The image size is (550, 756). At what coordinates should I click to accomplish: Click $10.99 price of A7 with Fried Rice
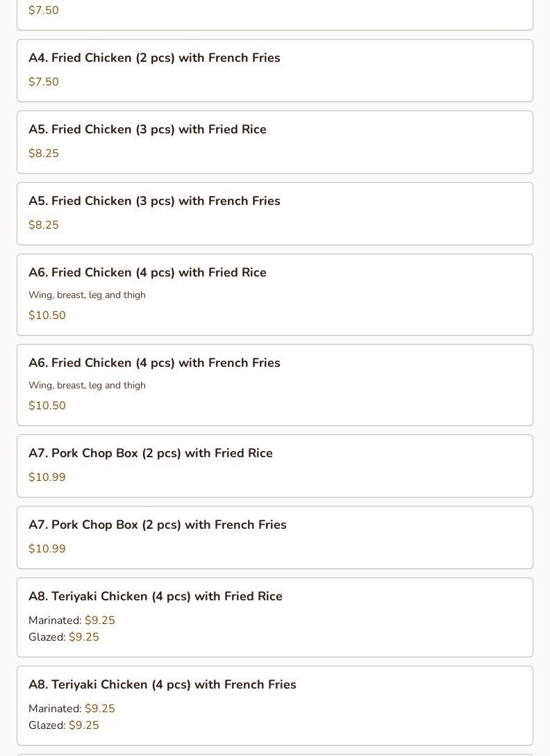pyautogui.click(x=47, y=477)
